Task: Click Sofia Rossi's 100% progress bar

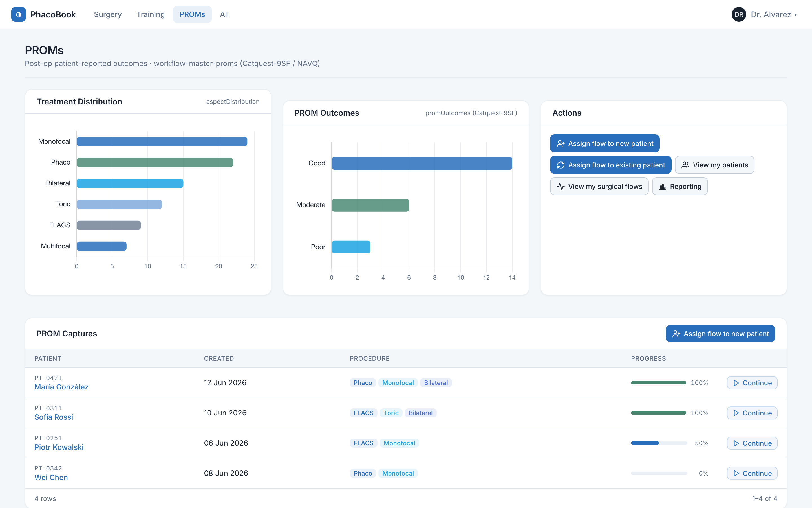Action: [658, 413]
